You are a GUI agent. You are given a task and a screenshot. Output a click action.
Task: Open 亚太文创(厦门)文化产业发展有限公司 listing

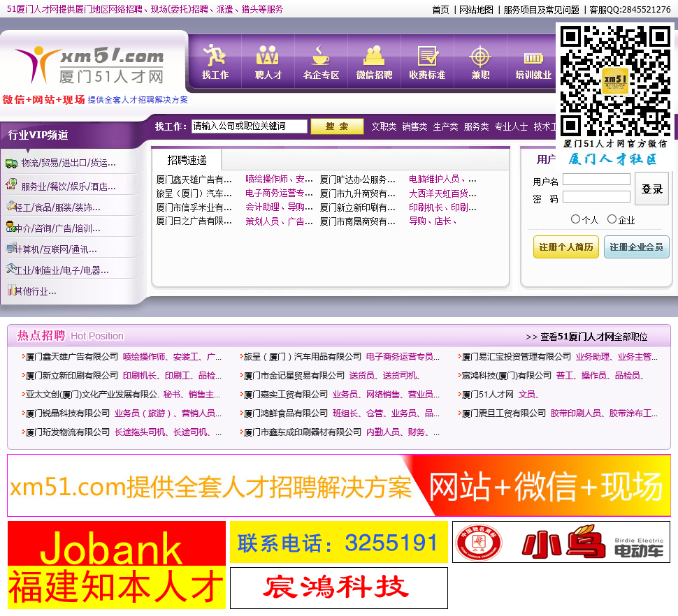(x=92, y=395)
